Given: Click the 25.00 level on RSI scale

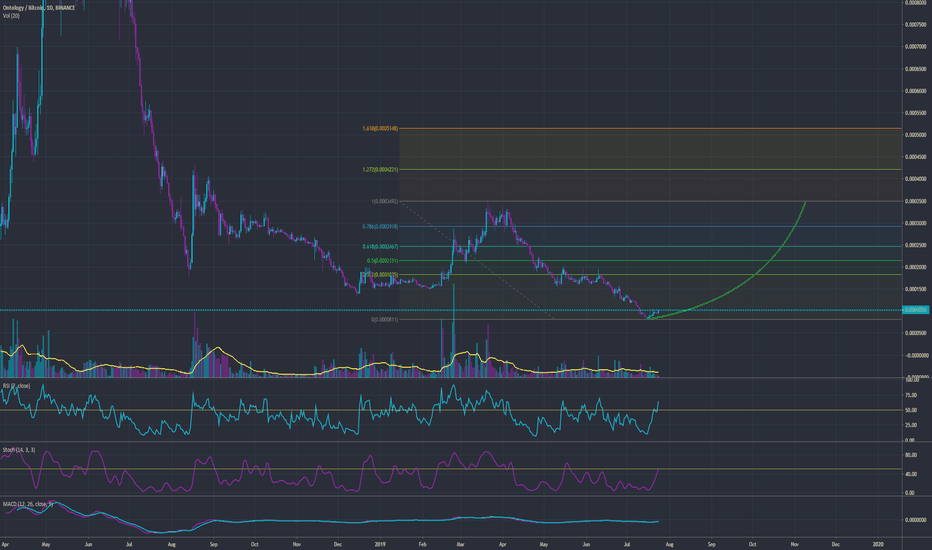Looking at the screenshot, I should [911, 426].
